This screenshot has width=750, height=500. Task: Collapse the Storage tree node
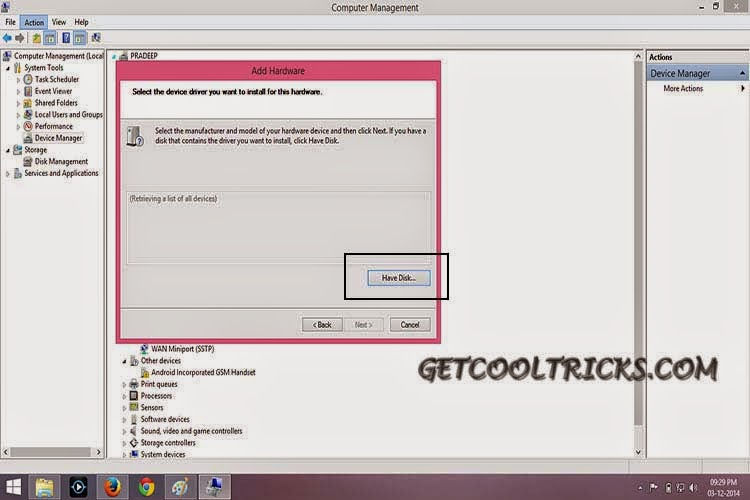[8, 150]
